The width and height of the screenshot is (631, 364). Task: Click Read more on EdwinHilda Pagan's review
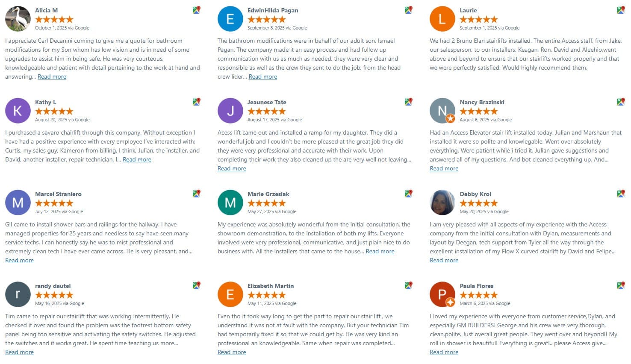pyautogui.click(x=262, y=77)
